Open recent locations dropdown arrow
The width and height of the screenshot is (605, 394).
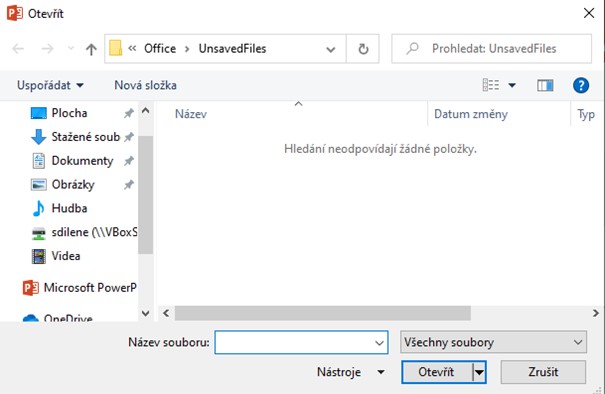click(x=71, y=49)
